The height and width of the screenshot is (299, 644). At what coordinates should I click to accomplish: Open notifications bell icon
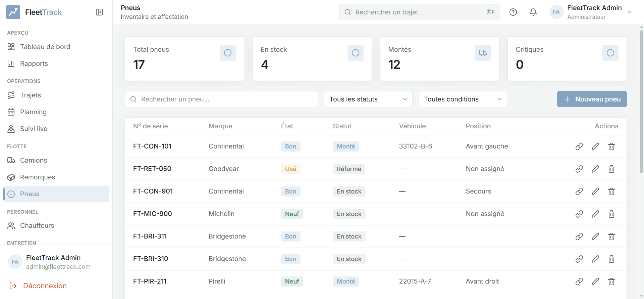pyautogui.click(x=533, y=12)
